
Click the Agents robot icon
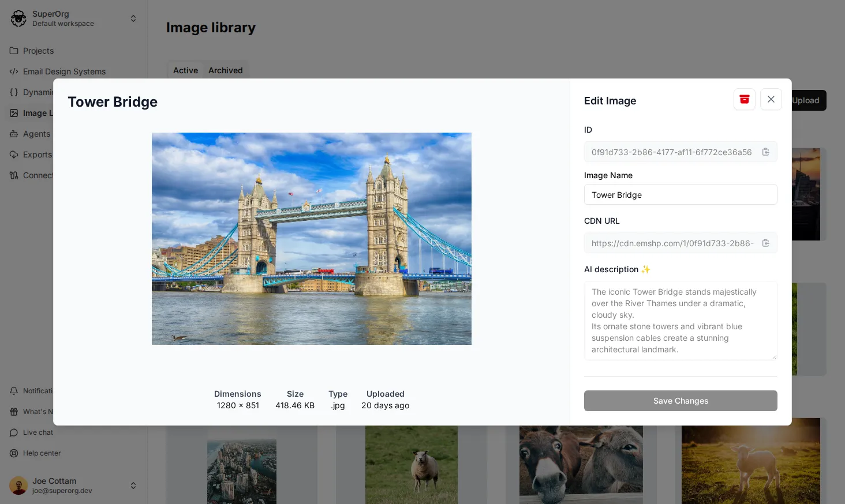(14, 134)
